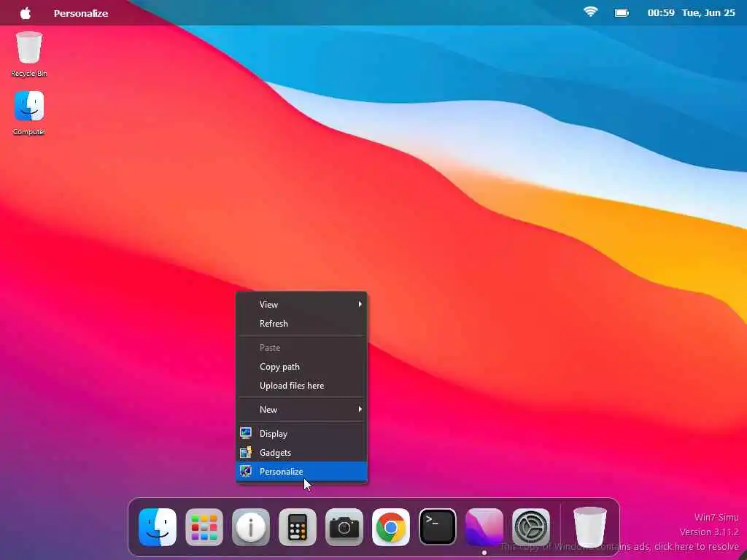The image size is (747, 560).
Task: Expand the View submenu arrow
Action: tap(360, 304)
